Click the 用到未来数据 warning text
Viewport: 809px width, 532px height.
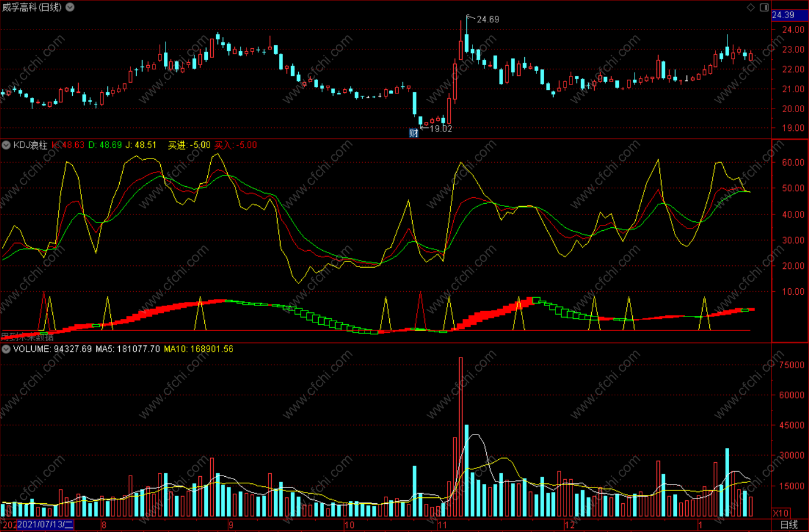coord(27,336)
